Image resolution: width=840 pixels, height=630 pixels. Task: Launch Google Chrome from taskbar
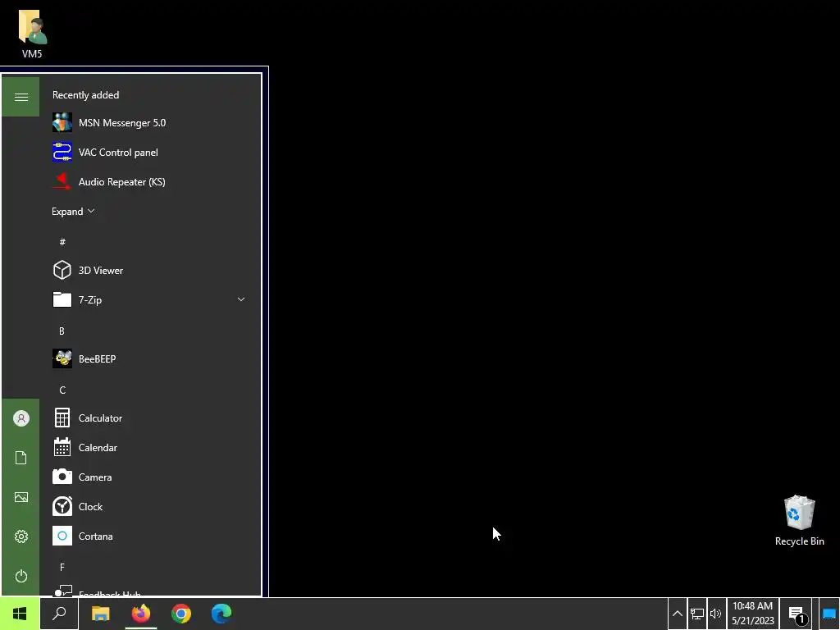tap(181, 614)
